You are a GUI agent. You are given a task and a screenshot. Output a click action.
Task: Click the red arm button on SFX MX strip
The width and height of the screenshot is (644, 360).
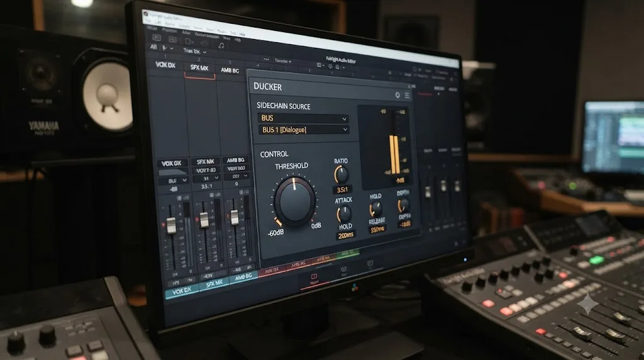(x=197, y=220)
